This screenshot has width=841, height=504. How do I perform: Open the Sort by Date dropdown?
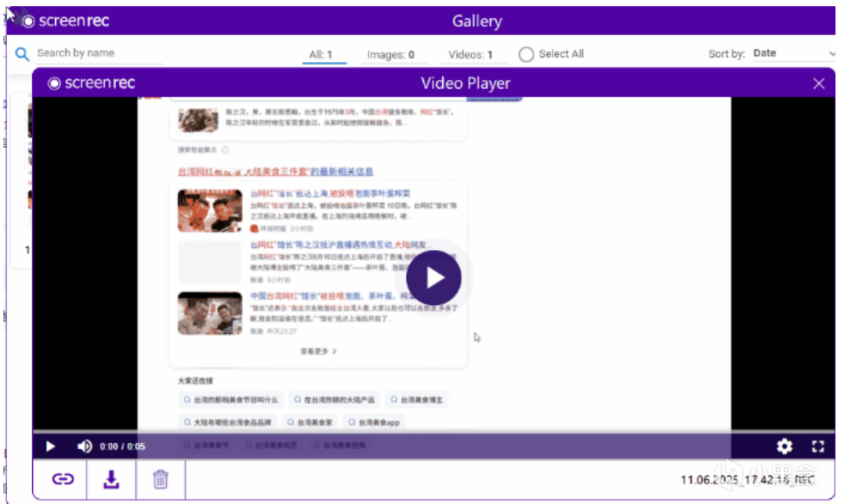794,53
